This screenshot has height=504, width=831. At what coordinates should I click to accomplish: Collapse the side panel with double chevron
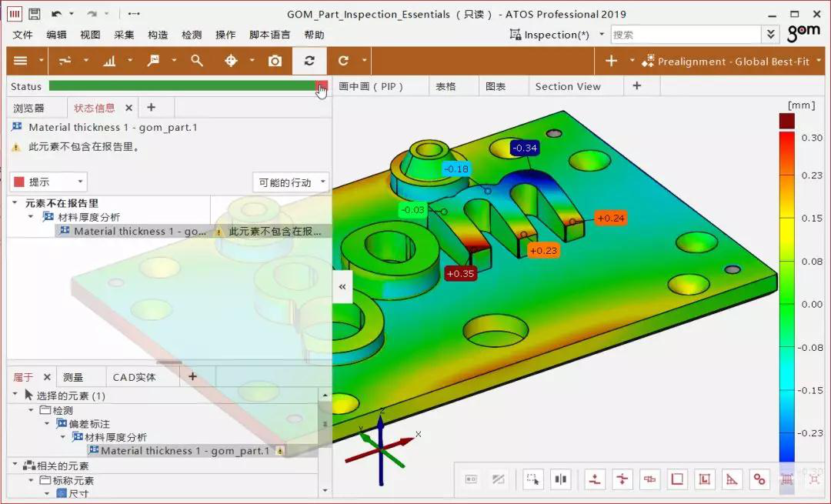click(342, 287)
